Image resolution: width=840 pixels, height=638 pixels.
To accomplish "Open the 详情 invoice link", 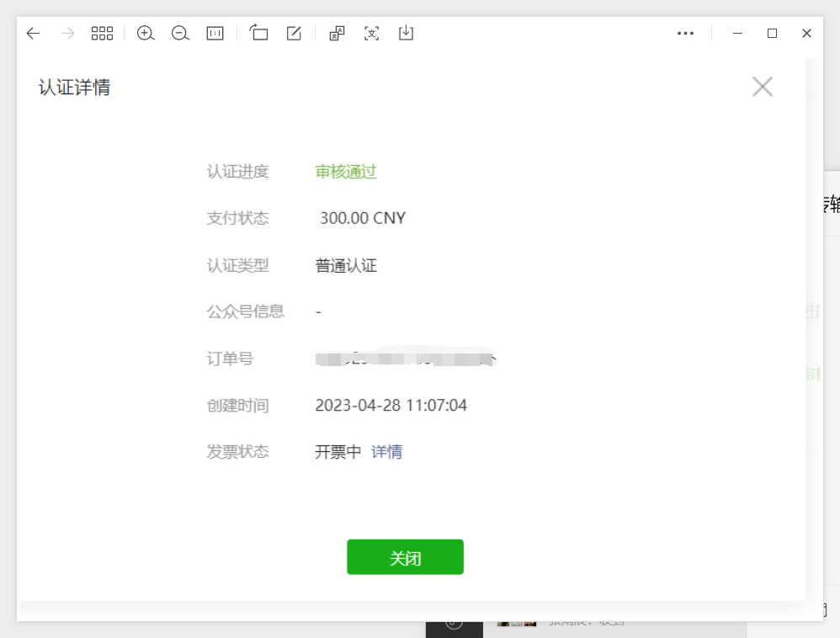I will point(386,452).
